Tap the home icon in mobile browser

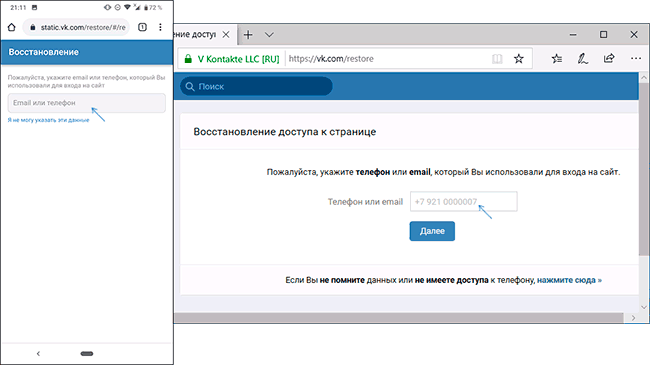click(x=12, y=27)
